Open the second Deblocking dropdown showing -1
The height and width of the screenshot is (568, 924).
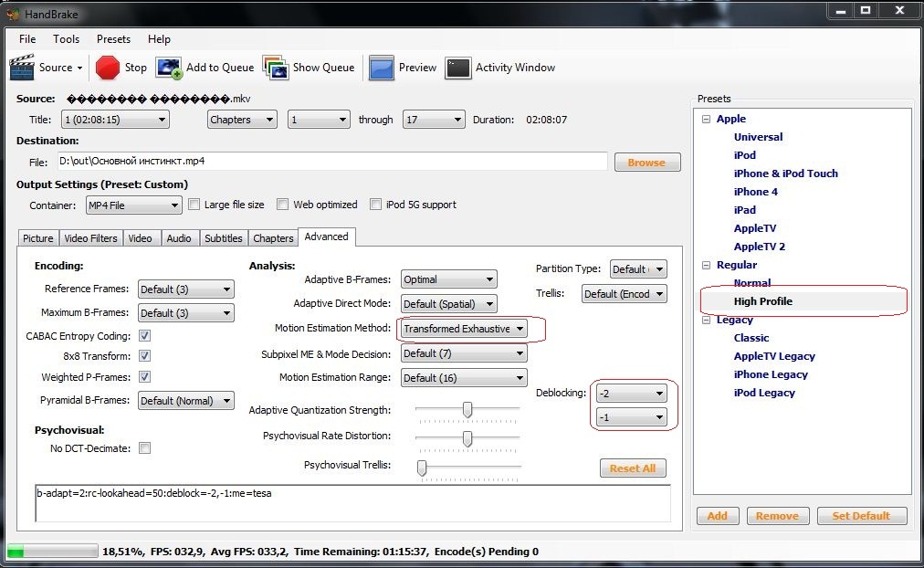click(632, 417)
